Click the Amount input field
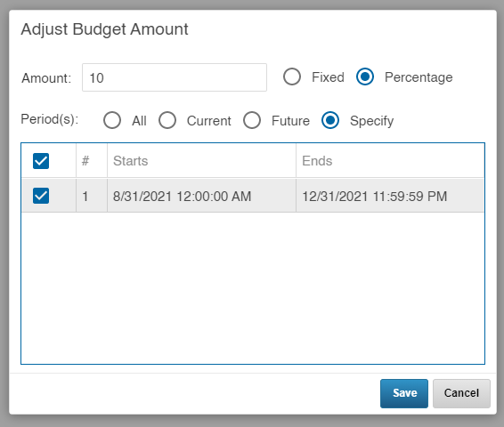504x427 pixels. 175,77
